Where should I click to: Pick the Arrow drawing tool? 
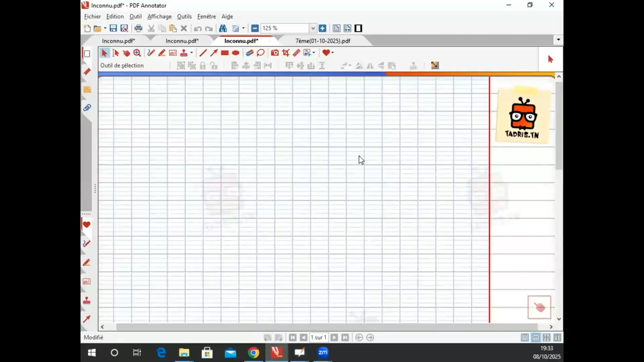(x=214, y=53)
